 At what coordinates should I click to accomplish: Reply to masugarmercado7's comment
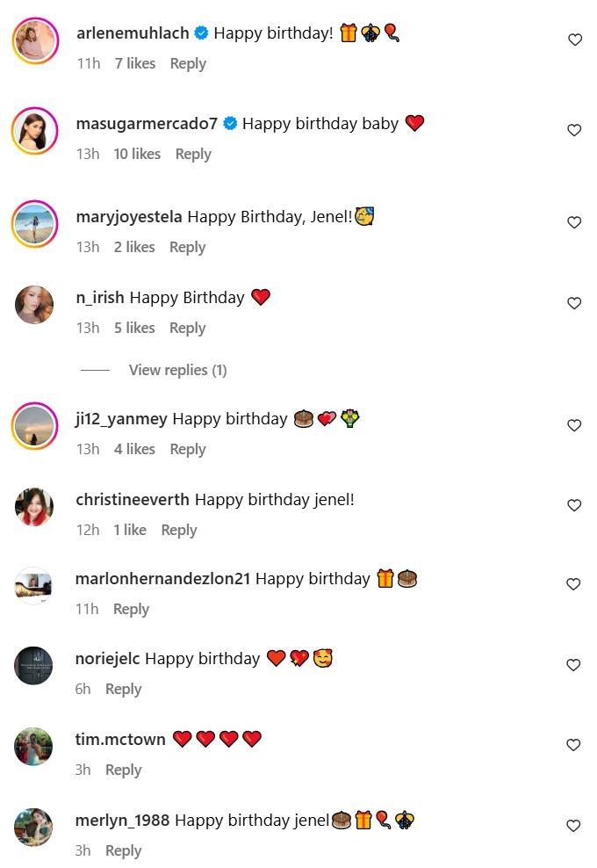coord(193,154)
